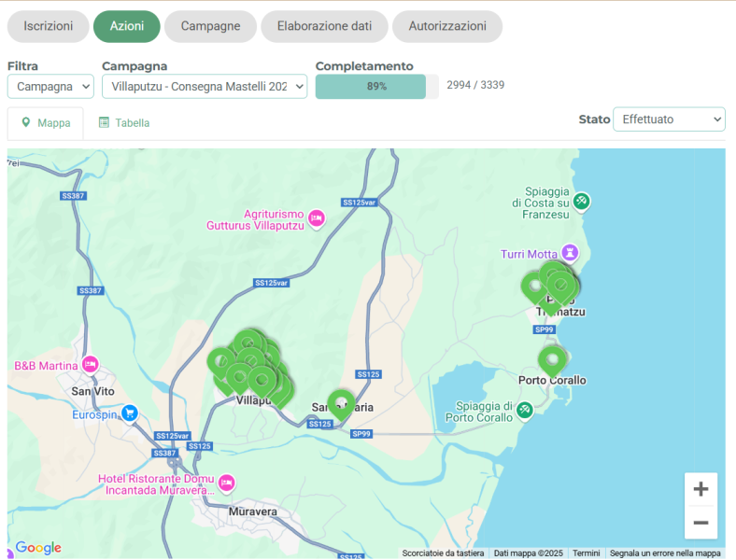Click the 89% completion progress bar
This screenshot has height=560, width=736.
point(376,87)
